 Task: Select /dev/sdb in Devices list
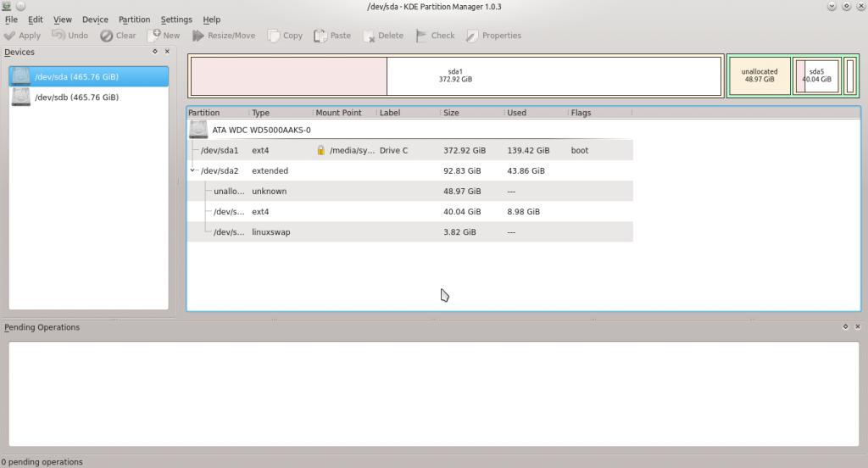[x=76, y=97]
